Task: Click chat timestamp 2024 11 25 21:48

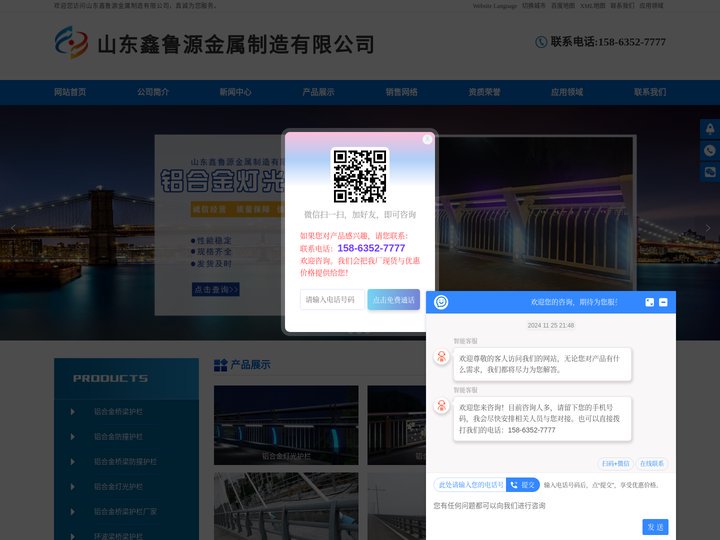Action: pyautogui.click(x=551, y=325)
